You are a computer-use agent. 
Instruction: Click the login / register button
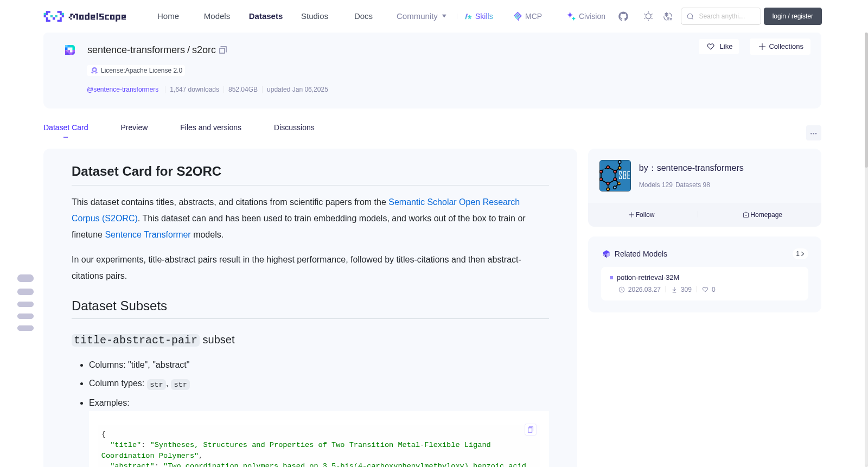coord(793,16)
